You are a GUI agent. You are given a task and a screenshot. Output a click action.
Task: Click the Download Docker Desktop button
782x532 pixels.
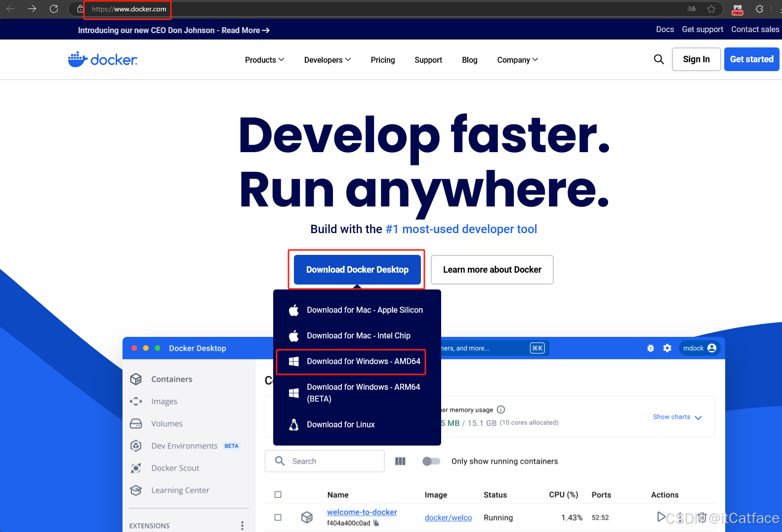point(357,270)
